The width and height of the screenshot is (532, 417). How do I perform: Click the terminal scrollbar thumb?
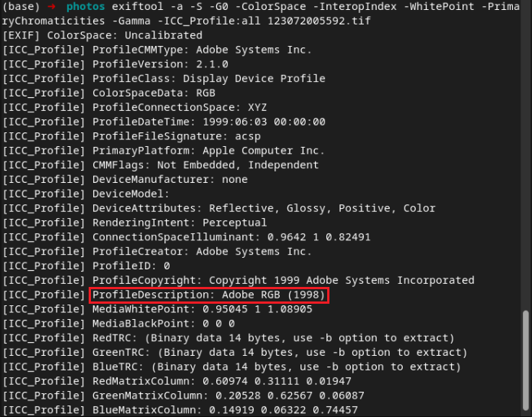[x=524, y=360]
